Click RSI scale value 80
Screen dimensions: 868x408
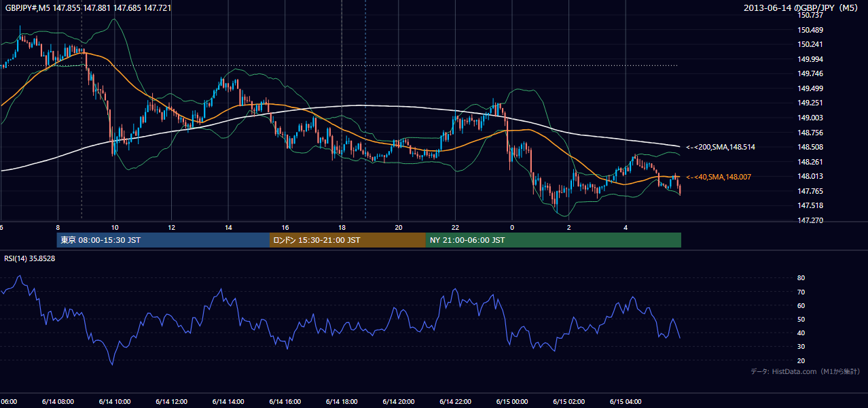pyautogui.click(x=801, y=278)
